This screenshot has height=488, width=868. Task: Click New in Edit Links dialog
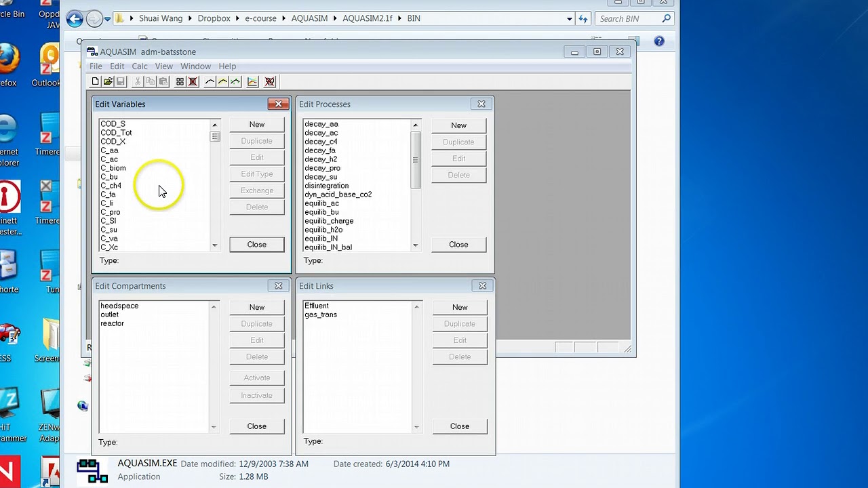point(460,307)
